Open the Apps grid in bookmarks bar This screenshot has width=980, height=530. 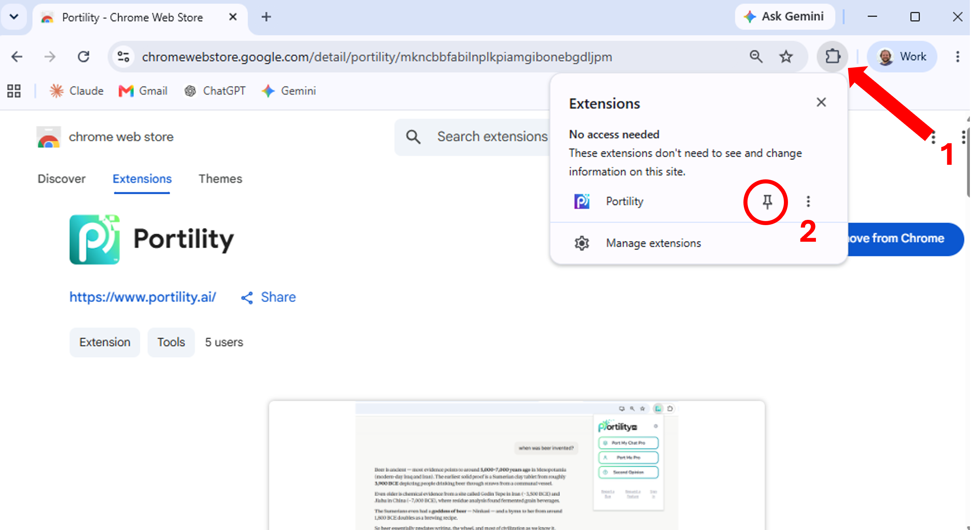[14, 91]
